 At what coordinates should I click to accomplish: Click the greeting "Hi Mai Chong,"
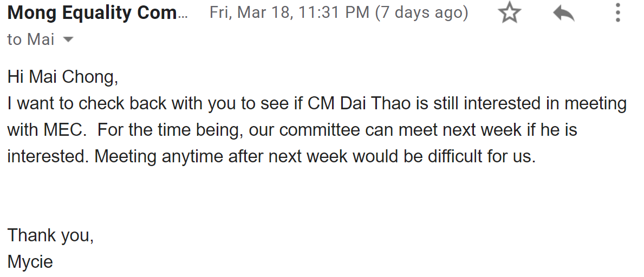pos(62,77)
